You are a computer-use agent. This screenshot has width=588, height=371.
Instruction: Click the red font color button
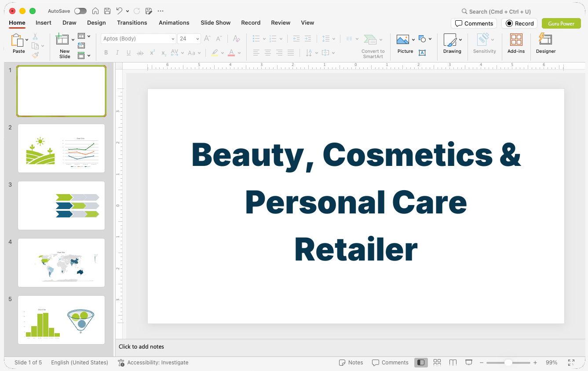231,53
